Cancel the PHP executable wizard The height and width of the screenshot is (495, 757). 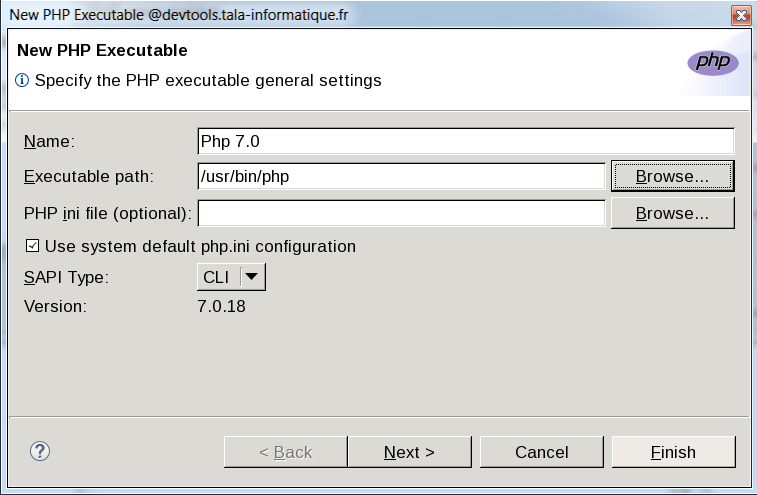point(541,452)
